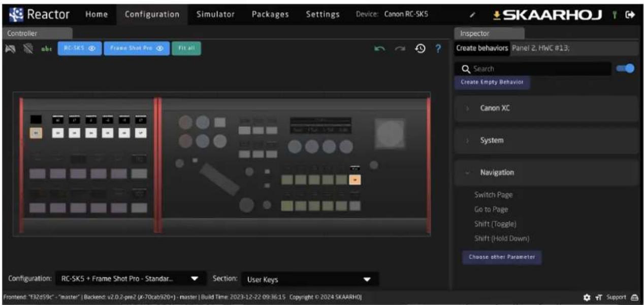Collapse the Navigation group
The width and height of the screenshot is (644, 305).
tap(546, 173)
